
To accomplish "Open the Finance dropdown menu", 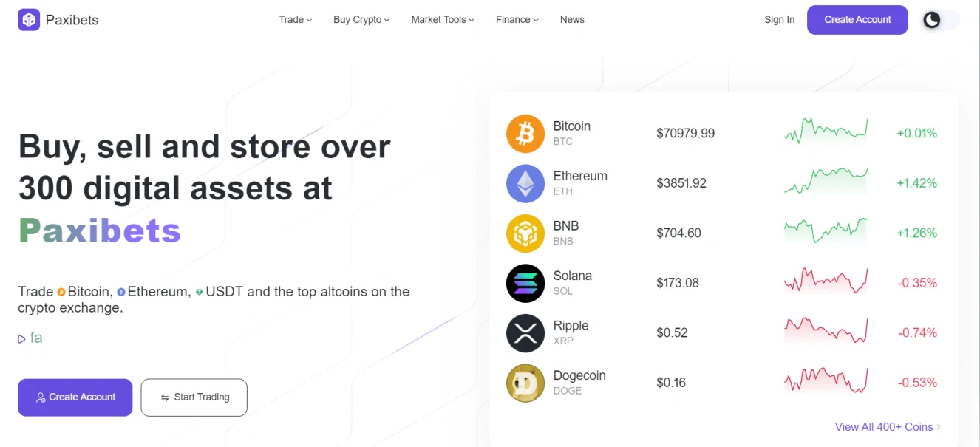I will (517, 20).
